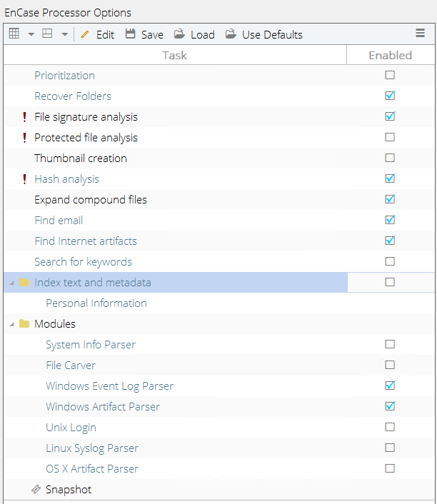Click the Snapshot tag icon
This screenshot has height=504, width=437.
(36, 489)
